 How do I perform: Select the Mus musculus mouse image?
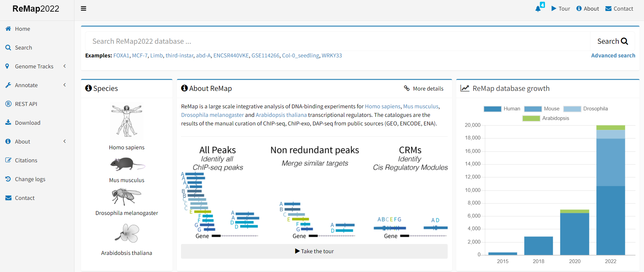pyautogui.click(x=127, y=164)
